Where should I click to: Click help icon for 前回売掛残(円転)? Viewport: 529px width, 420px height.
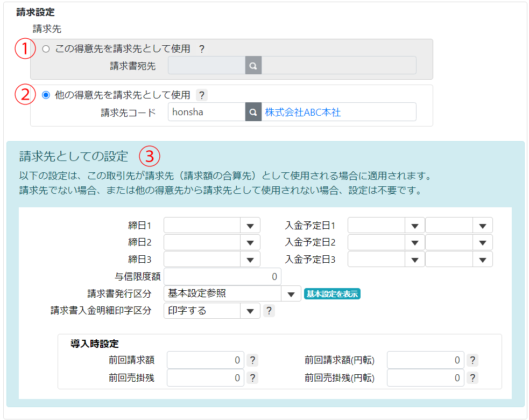click(x=472, y=378)
